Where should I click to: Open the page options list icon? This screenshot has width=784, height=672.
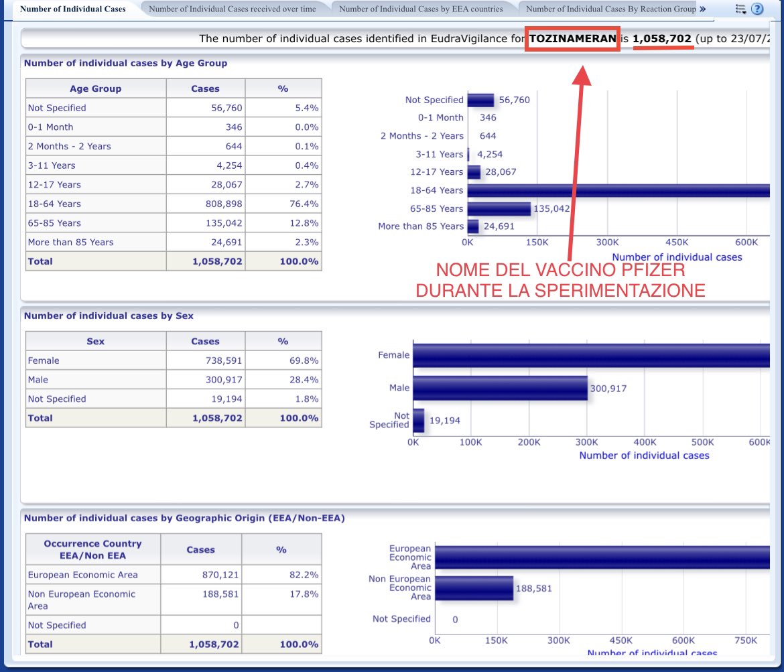(x=741, y=9)
